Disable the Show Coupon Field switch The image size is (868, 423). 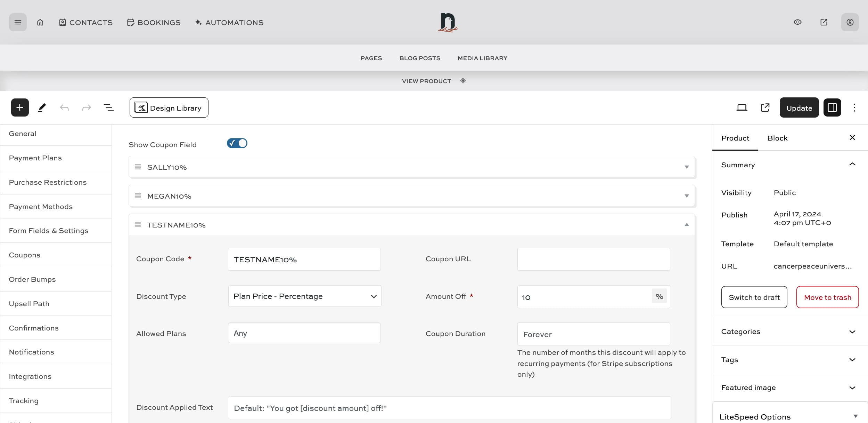coord(237,143)
